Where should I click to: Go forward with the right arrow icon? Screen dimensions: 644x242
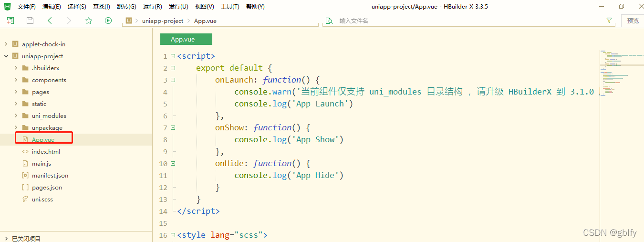pos(69,21)
